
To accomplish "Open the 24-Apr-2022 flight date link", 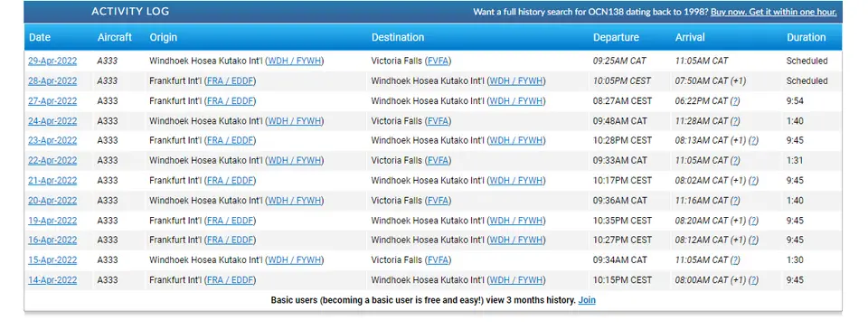I will tap(52, 121).
